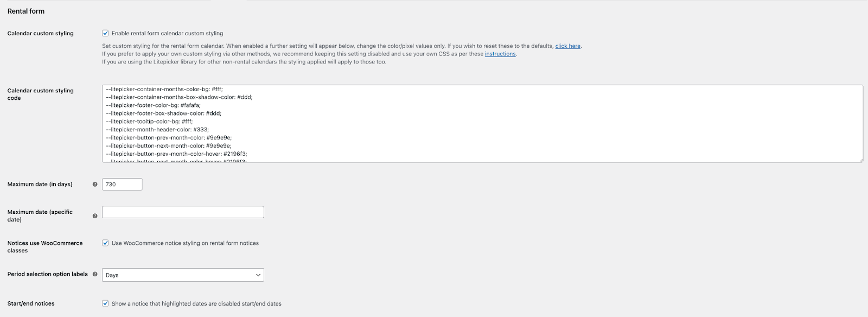
Task: Click 'Start/end notices' label
Action: [31, 303]
